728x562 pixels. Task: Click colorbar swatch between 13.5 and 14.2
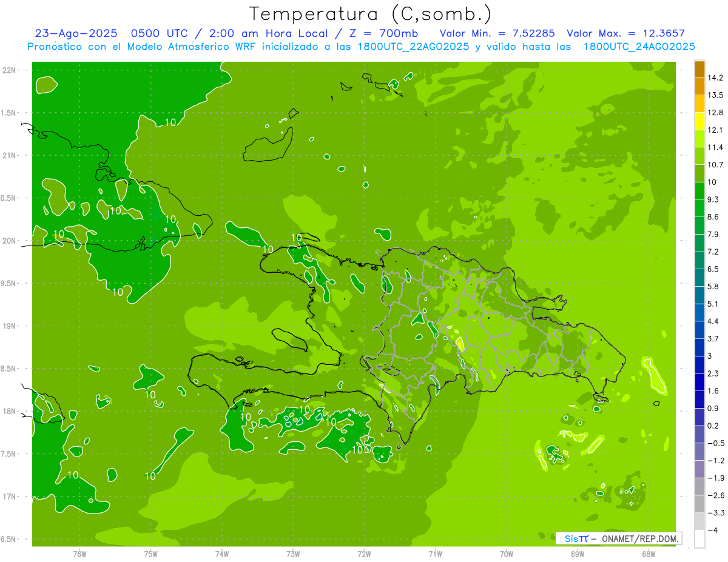[699, 86]
